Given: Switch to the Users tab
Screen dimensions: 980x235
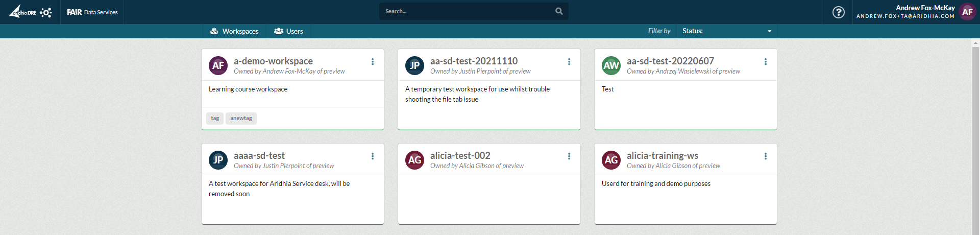Looking at the screenshot, I should (x=288, y=31).
